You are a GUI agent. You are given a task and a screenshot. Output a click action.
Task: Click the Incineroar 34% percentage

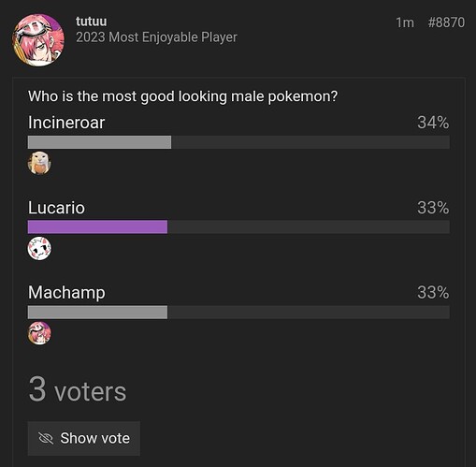coord(433,123)
